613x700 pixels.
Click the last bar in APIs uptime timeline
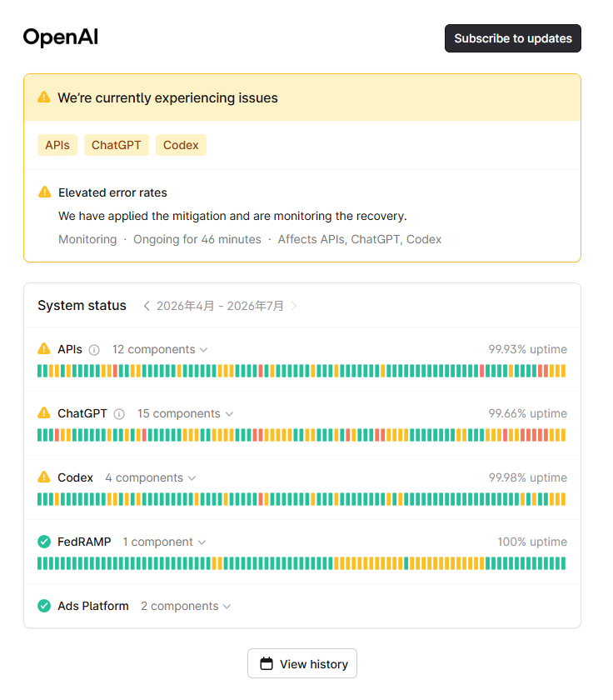(x=563, y=371)
